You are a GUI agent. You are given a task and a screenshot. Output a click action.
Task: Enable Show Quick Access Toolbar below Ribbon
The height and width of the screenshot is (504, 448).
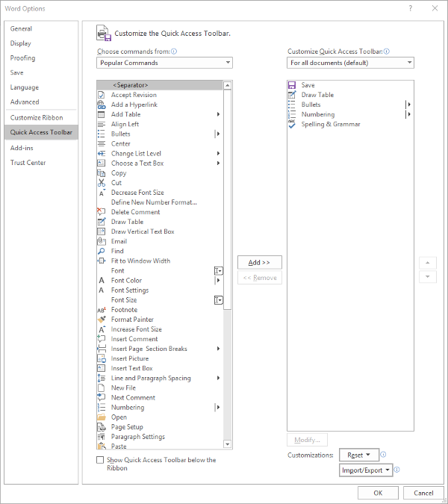(x=101, y=460)
